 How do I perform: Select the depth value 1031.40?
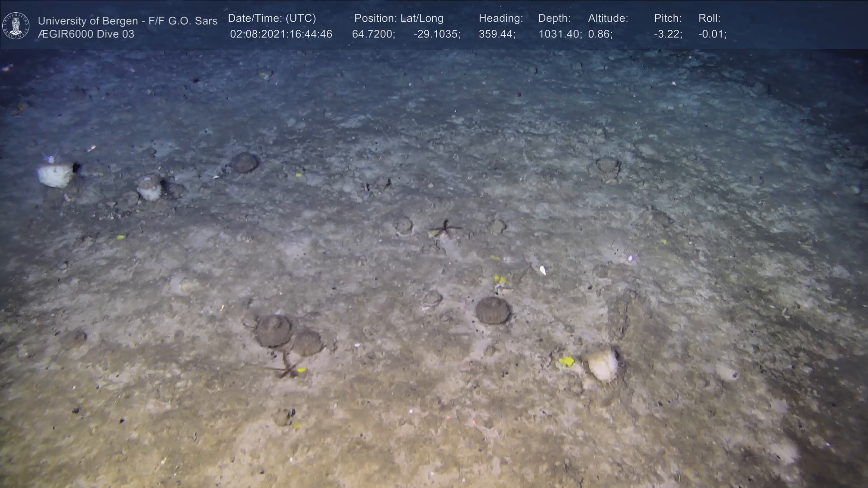(x=560, y=34)
